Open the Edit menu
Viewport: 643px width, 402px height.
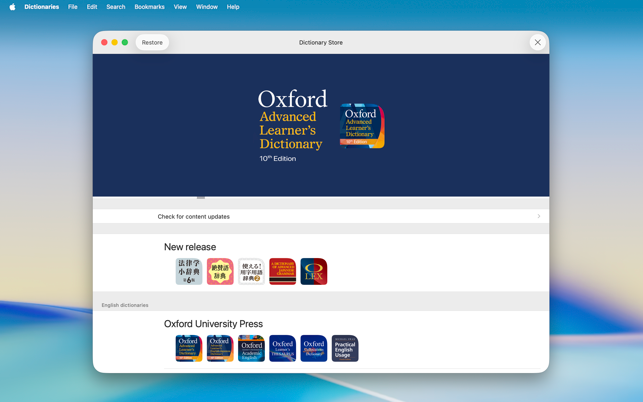pos(92,7)
